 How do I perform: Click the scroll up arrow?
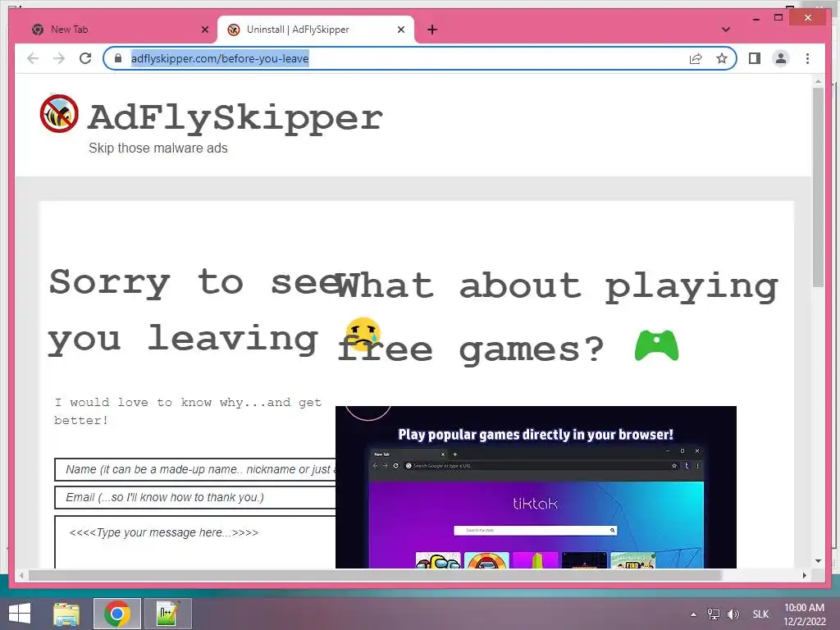tap(818, 81)
